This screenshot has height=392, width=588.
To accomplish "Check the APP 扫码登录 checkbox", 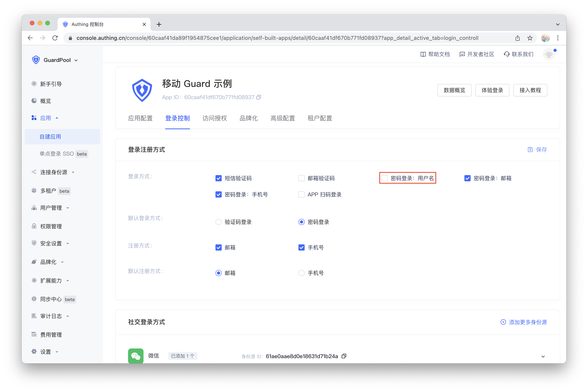I will pyautogui.click(x=301, y=194).
